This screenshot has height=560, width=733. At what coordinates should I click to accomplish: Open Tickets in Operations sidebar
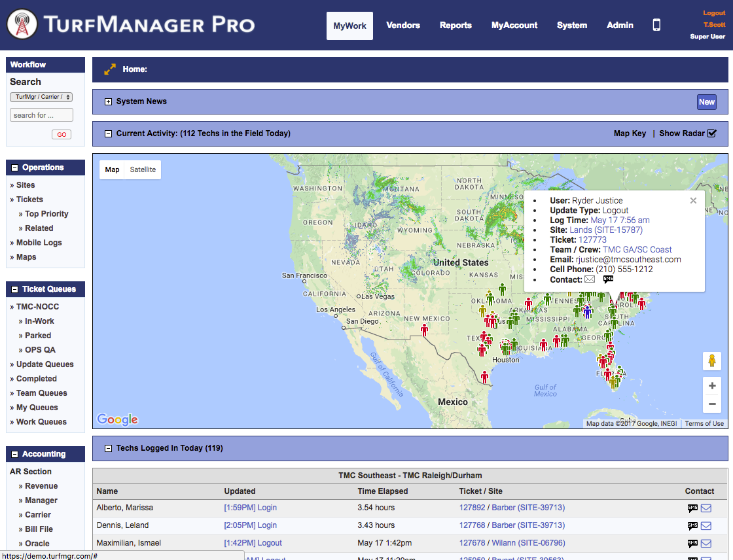[29, 200]
